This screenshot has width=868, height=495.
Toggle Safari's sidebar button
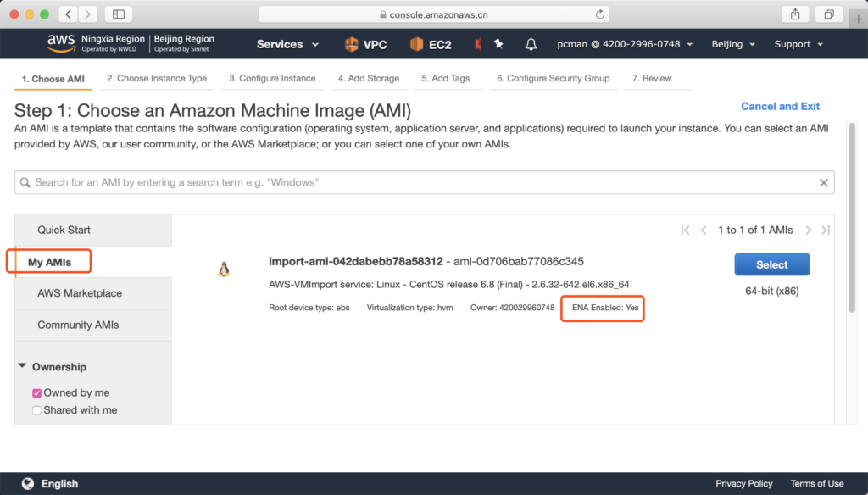(x=118, y=14)
